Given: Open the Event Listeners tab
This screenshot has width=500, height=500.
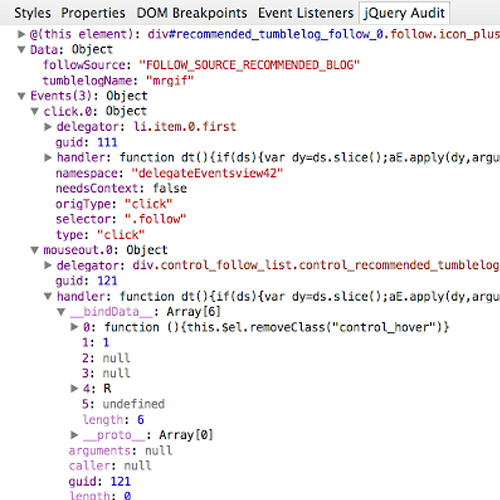Looking at the screenshot, I should [x=306, y=13].
